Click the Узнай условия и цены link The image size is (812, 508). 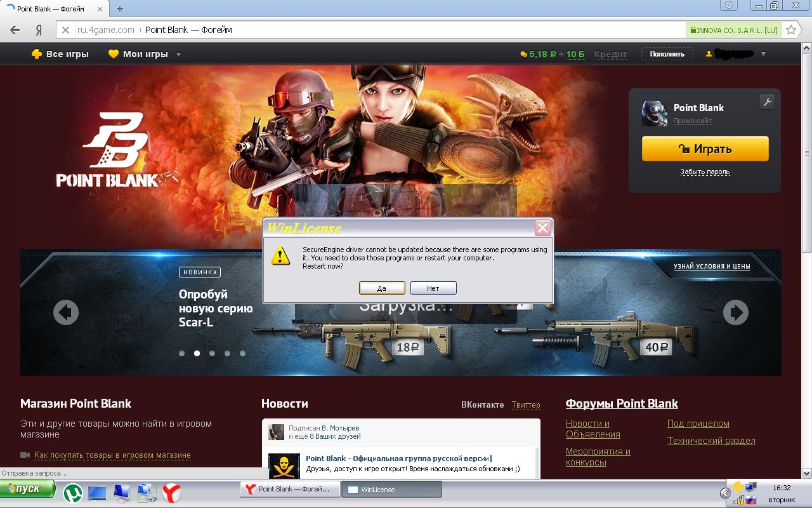[x=712, y=267]
